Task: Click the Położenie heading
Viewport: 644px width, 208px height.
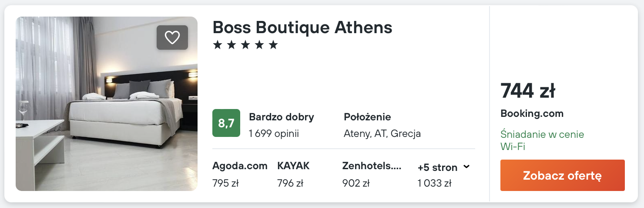Action: [x=367, y=117]
